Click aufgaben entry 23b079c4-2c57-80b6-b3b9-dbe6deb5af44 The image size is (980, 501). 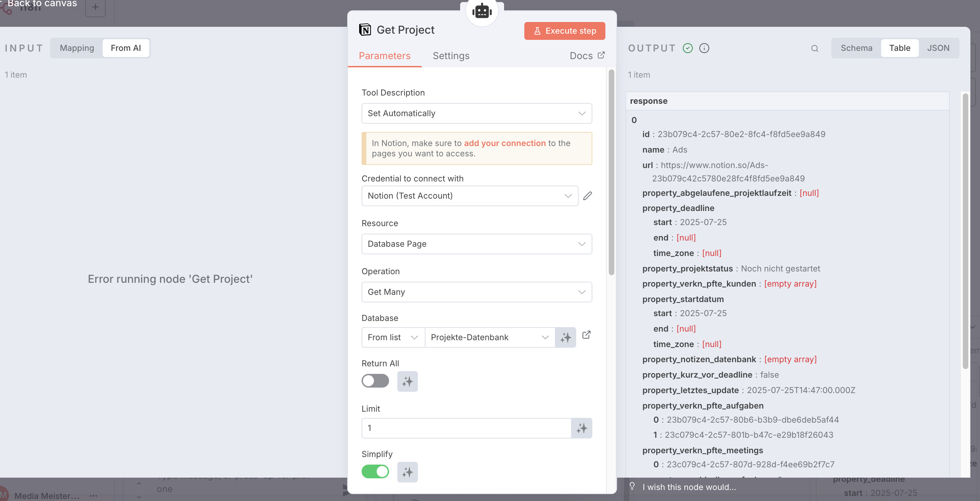coord(752,420)
